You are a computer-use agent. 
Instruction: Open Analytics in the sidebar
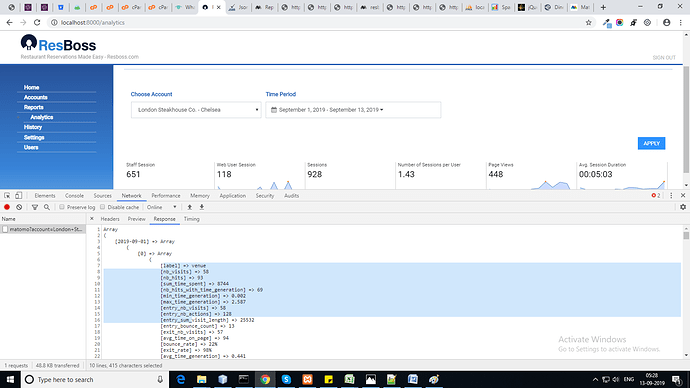pos(41,117)
